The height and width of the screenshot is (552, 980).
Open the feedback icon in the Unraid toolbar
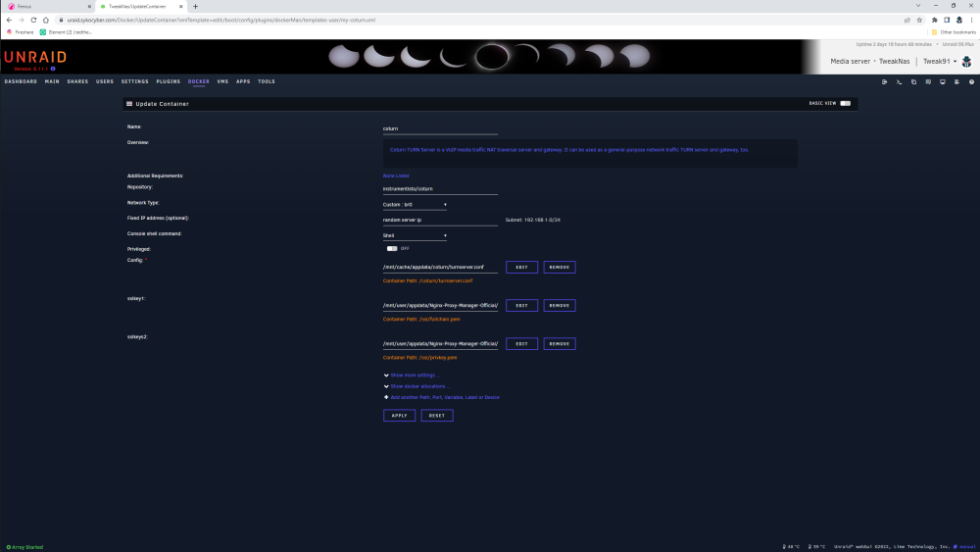(928, 82)
